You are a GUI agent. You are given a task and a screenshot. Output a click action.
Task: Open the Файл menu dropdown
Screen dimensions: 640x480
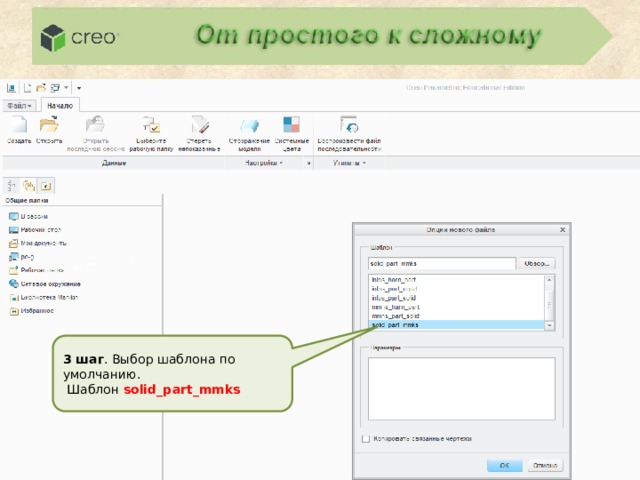[x=19, y=106]
